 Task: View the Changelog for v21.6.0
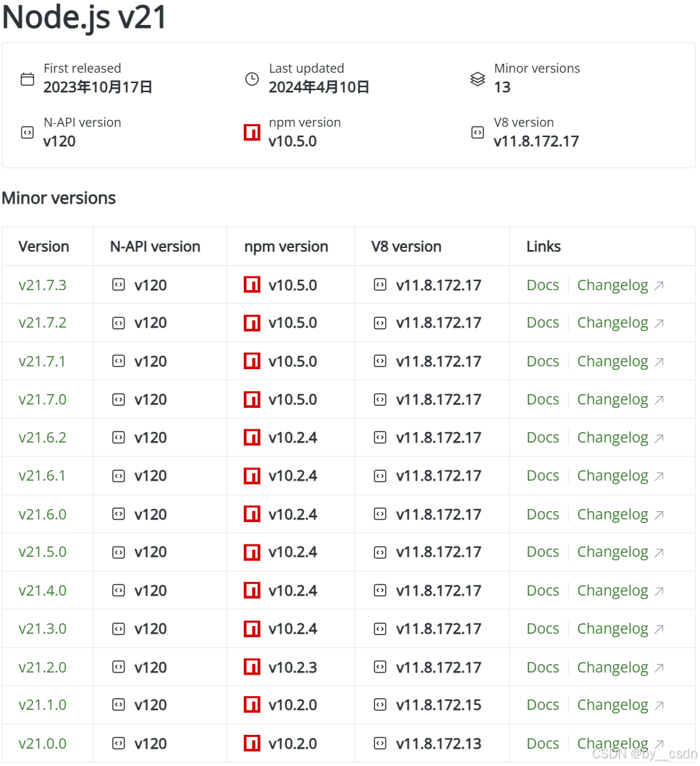(613, 515)
